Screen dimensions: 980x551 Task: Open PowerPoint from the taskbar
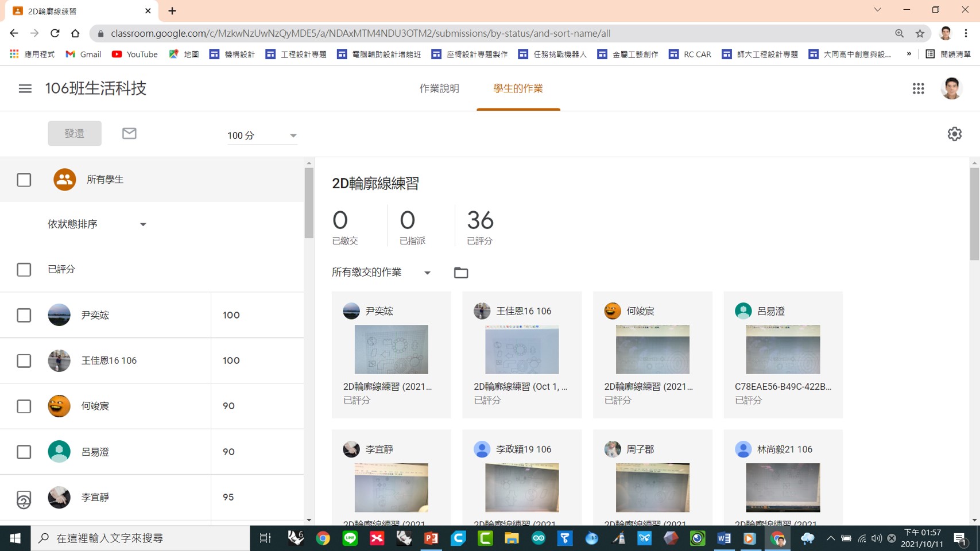431,538
